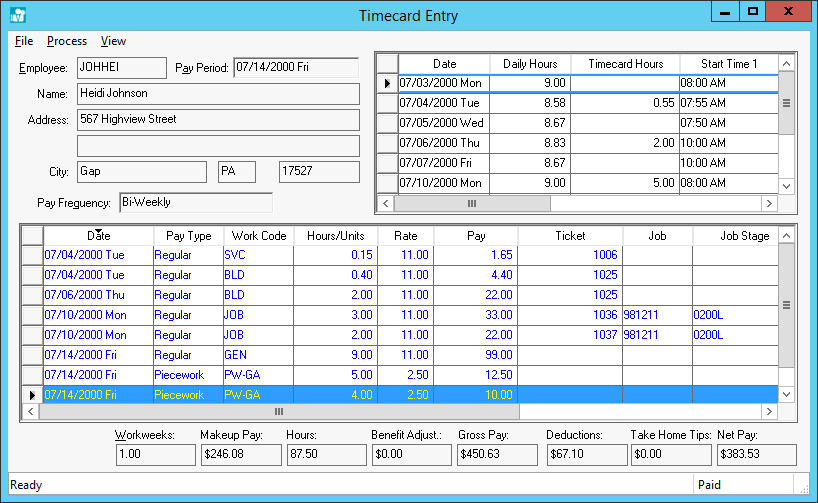The image size is (818, 503).
Task: Click the Pay Frequency Bi-Weekly field
Action: [195, 203]
